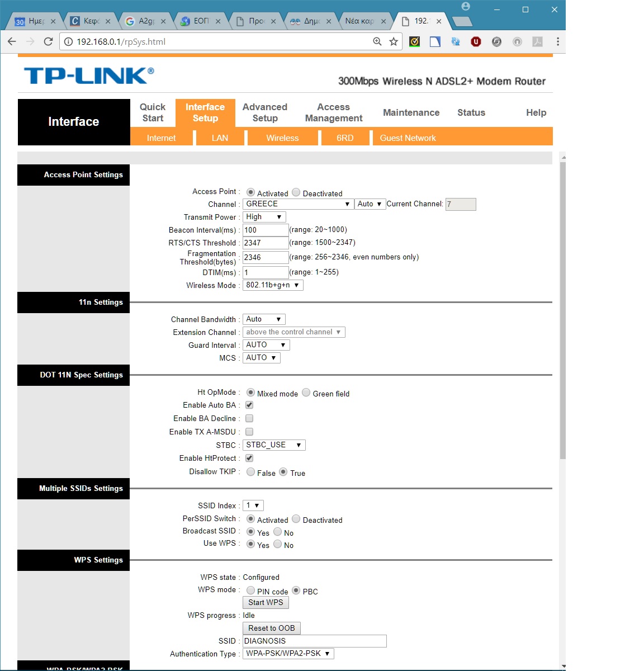
Task: Open the Authentication Type dropdown
Action: click(x=288, y=654)
